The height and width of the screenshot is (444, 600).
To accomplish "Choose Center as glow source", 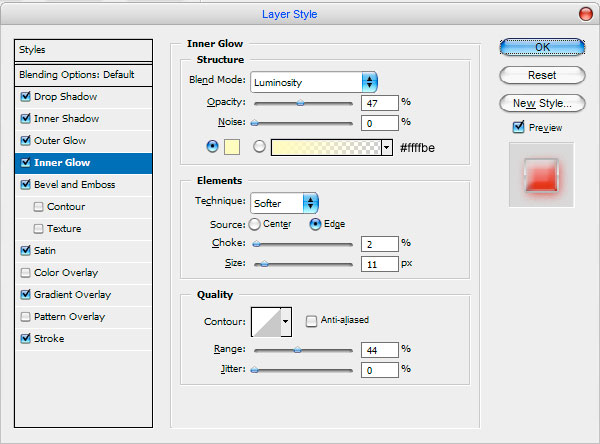I will click(254, 224).
